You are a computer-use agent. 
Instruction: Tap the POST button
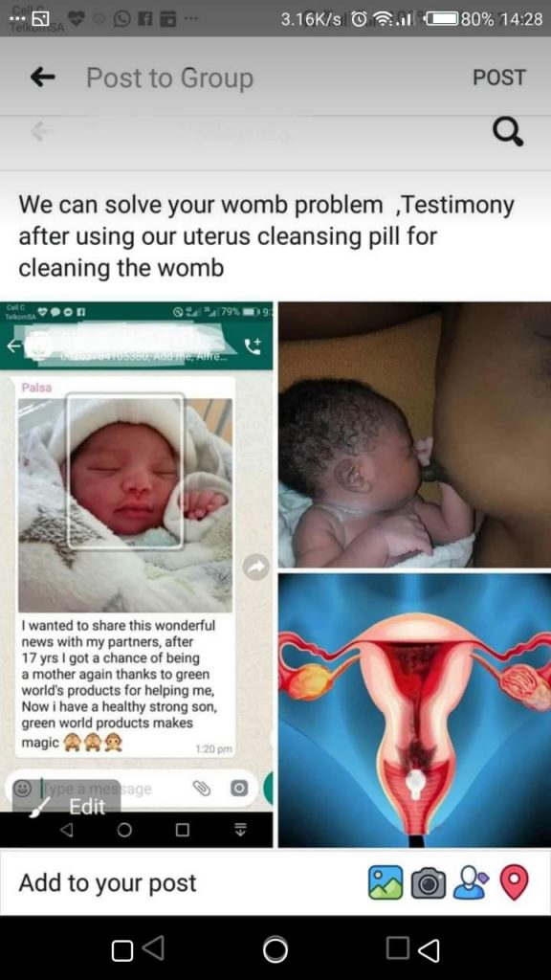pyautogui.click(x=498, y=78)
